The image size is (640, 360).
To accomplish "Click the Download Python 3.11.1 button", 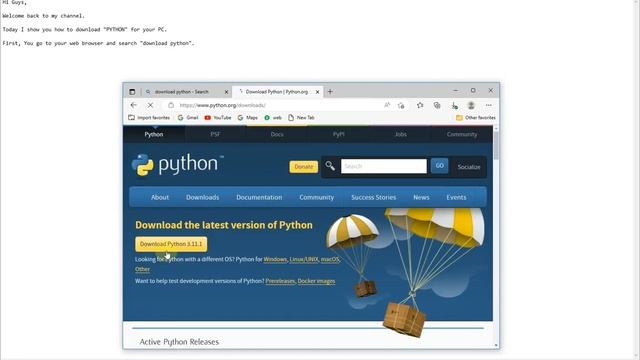I will coord(171,244).
